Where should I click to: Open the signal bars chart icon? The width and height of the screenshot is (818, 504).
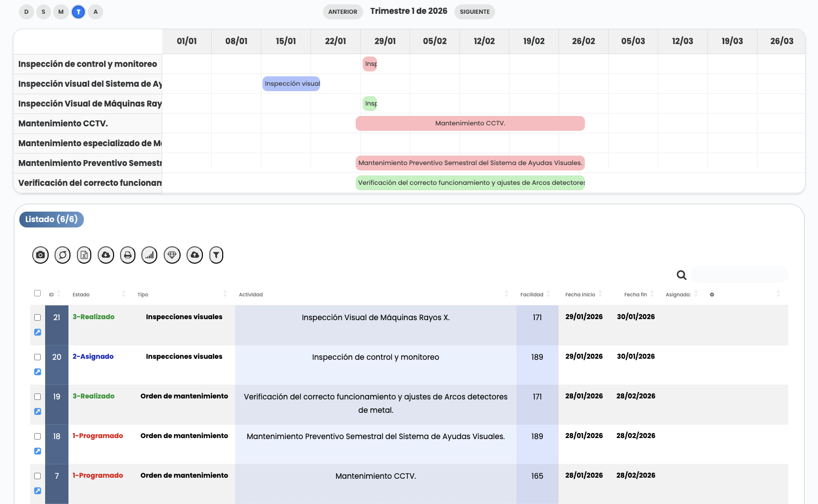coord(149,255)
